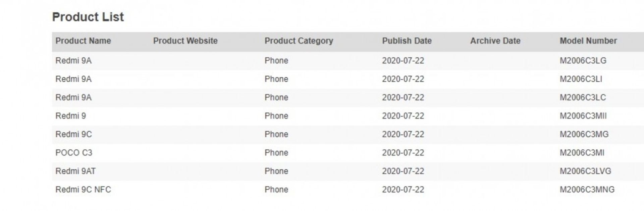Select the M2006C3LI model number cell
This screenshot has height=211, width=644.
581,79
